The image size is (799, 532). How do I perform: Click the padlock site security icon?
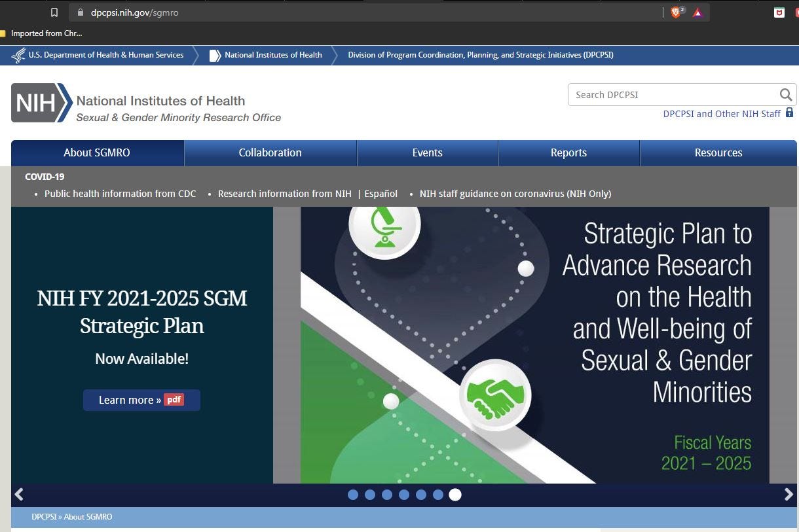point(81,12)
